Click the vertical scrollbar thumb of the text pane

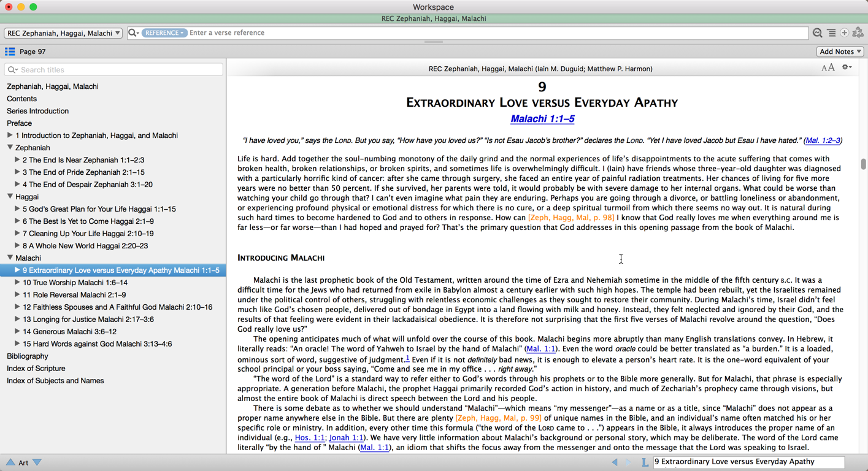[863, 164]
